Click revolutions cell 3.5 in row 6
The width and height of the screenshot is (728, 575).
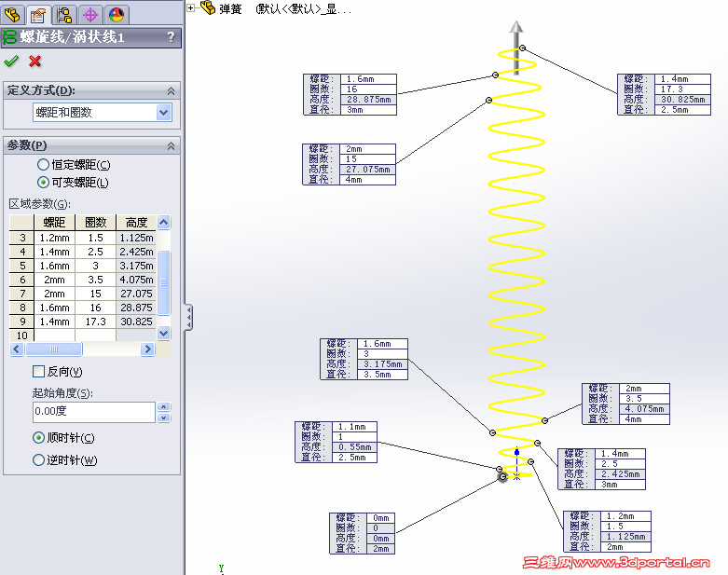tap(96, 280)
